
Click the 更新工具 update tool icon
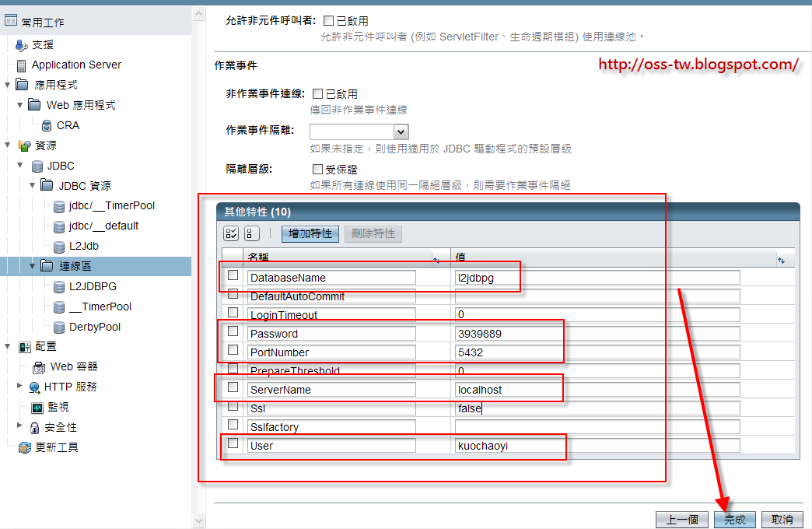(24, 447)
